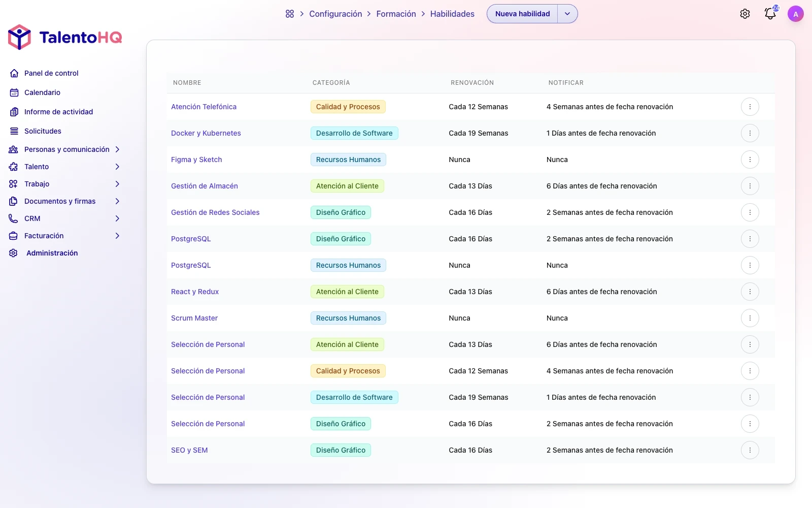This screenshot has height=508, width=812.
Task: Click the Trabajo sidebar icon
Action: coord(14,184)
